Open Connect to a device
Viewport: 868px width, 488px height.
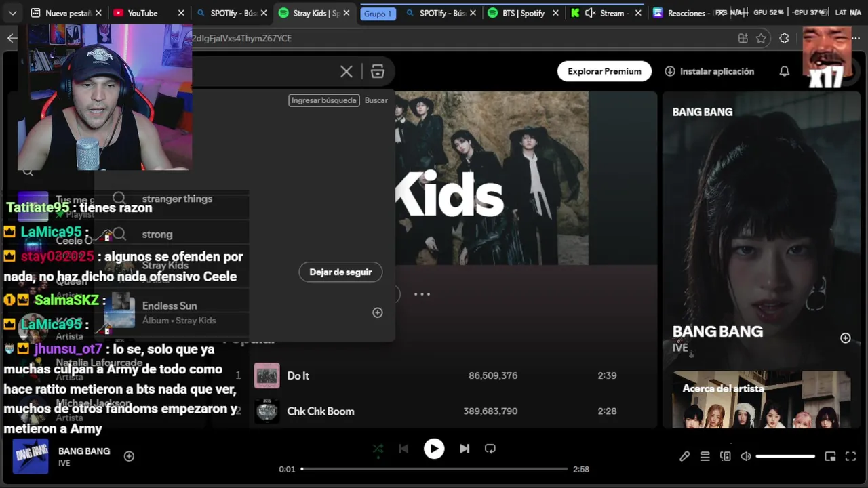click(x=725, y=456)
